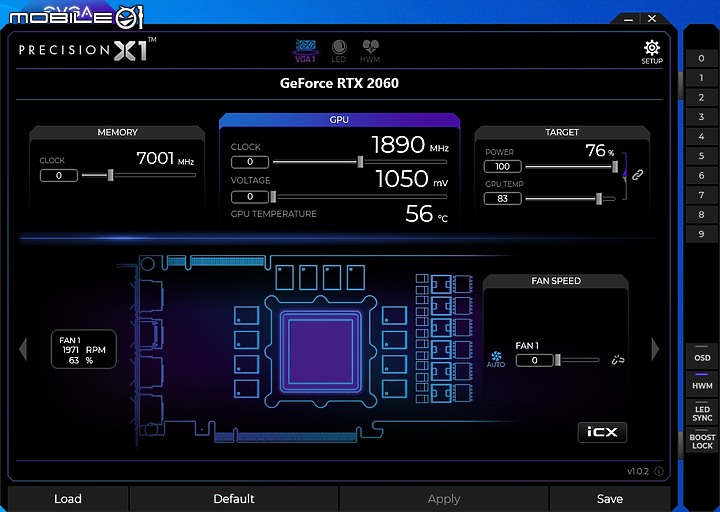Image resolution: width=720 pixels, height=512 pixels.
Task: Click the GPU die on the card diagram
Action: [x=321, y=351]
